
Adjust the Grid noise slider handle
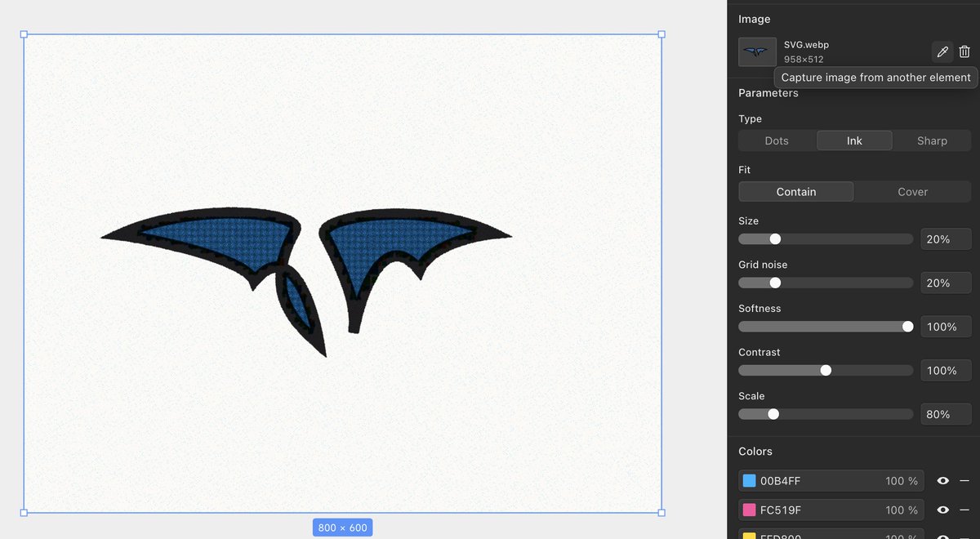[x=775, y=283]
